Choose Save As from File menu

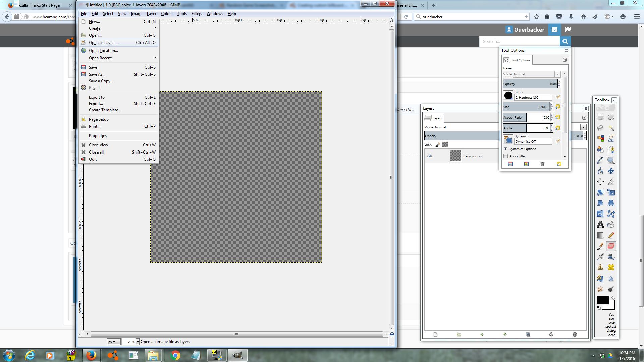coord(119,74)
